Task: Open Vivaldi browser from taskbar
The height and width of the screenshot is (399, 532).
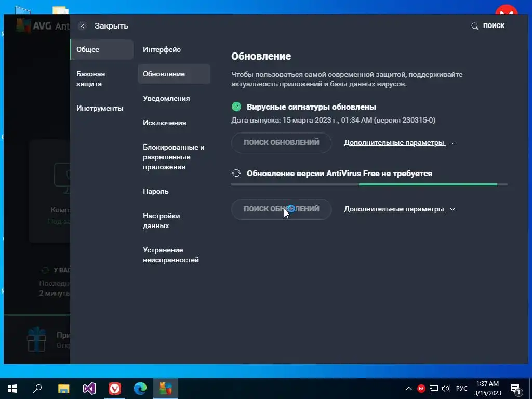Action: point(115,389)
